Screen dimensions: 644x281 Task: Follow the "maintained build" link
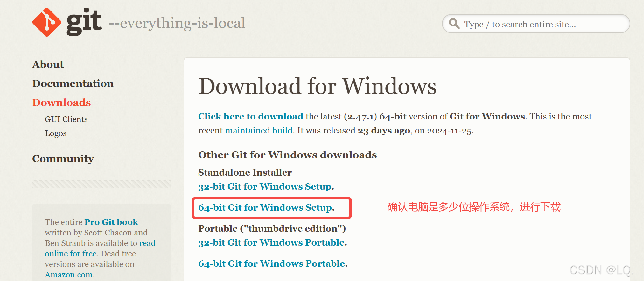point(259,130)
